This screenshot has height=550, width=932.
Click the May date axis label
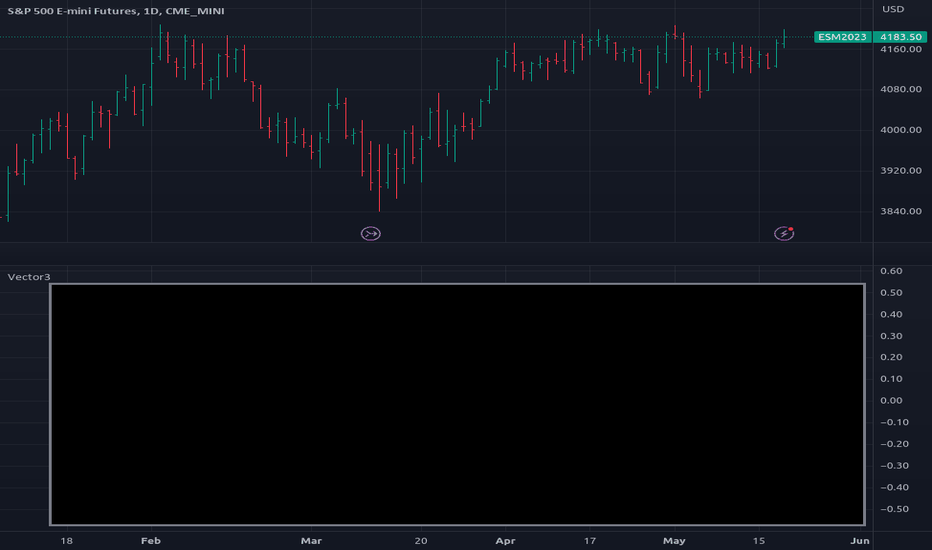pyautogui.click(x=674, y=540)
